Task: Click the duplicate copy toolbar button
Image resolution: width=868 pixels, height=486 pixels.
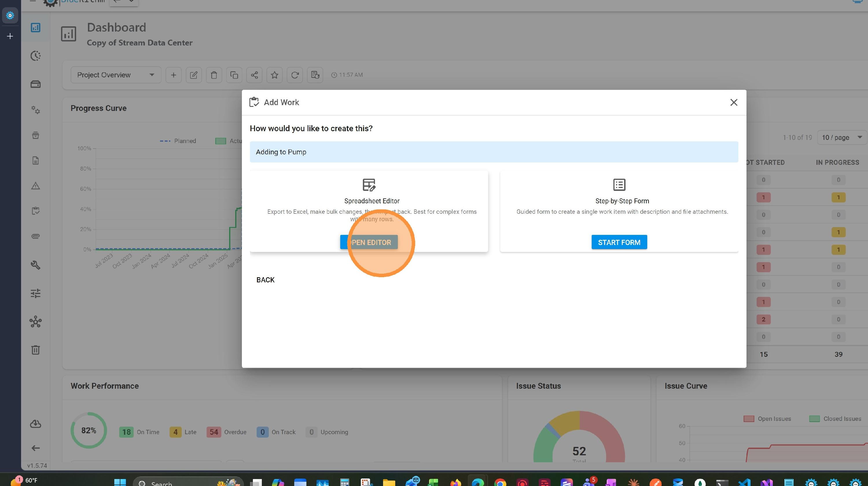Action: (x=234, y=75)
